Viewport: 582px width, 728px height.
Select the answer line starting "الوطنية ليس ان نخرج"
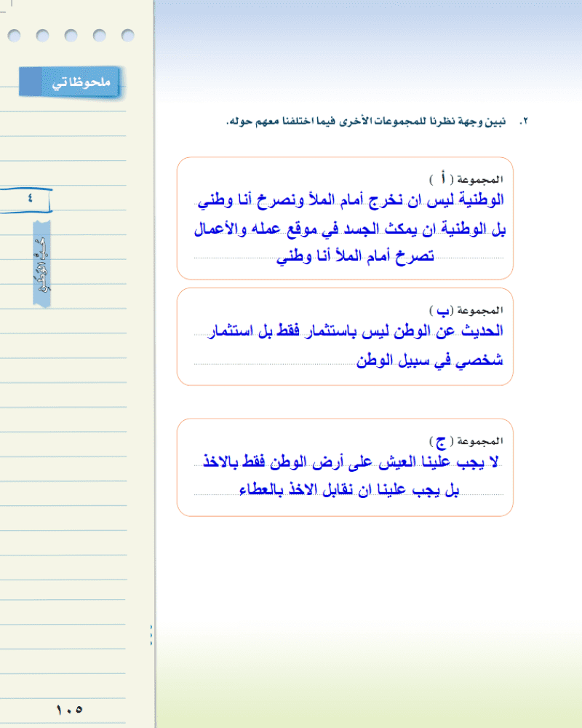click(x=351, y=201)
